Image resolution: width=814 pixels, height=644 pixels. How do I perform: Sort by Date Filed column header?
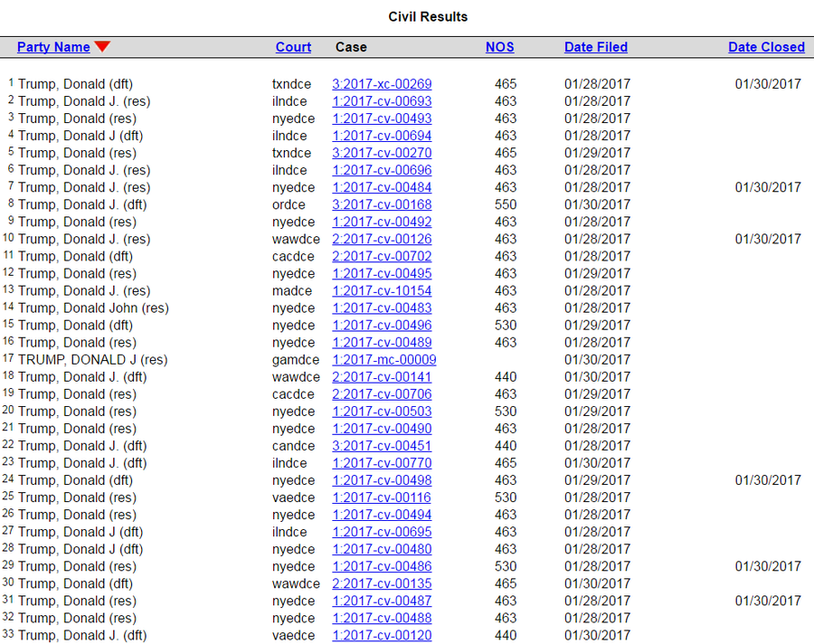tap(595, 47)
